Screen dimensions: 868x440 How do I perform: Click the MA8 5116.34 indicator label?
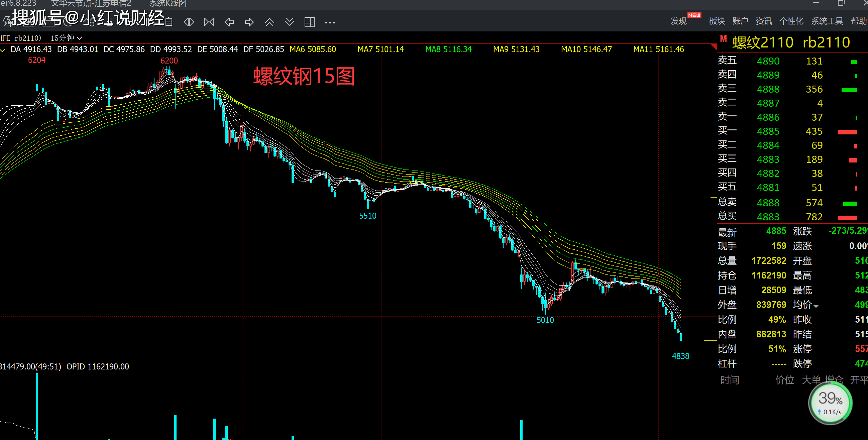click(448, 49)
